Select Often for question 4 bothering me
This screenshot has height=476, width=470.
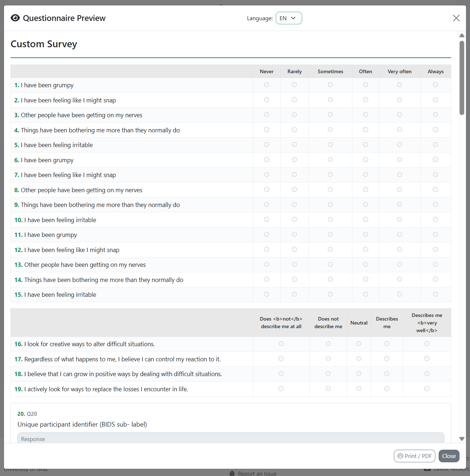click(x=365, y=129)
